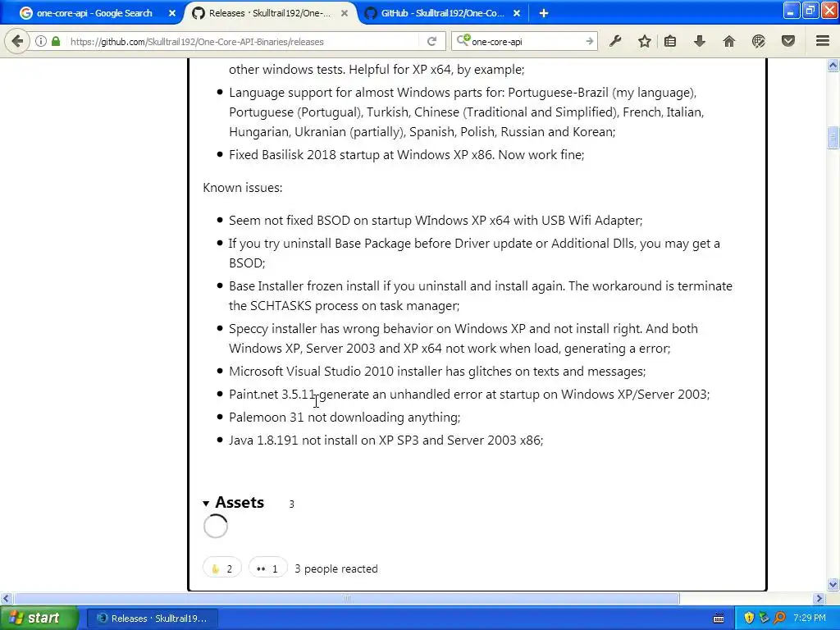Collapse the Assets section triangle
Viewport: 840px width, 630px height.
click(206, 503)
